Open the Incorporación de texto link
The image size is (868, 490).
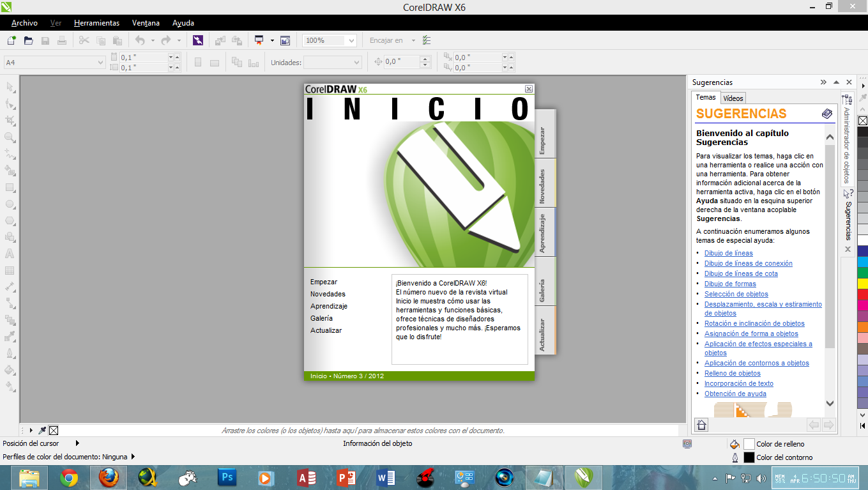(x=739, y=383)
